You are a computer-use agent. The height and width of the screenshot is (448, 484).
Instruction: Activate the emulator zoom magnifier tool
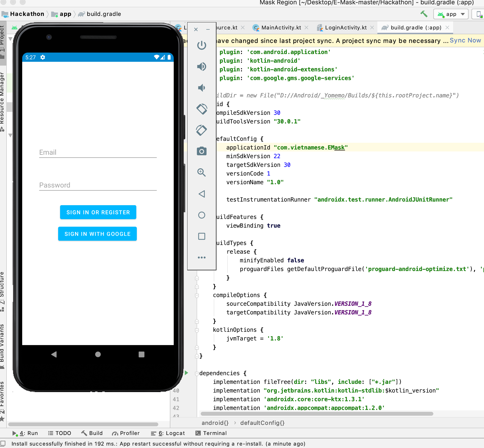[x=201, y=172]
